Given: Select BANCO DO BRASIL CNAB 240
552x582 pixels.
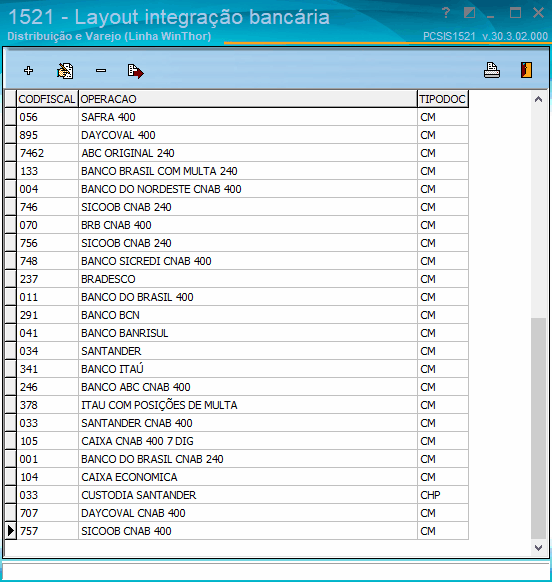Looking at the screenshot, I should point(236,459).
